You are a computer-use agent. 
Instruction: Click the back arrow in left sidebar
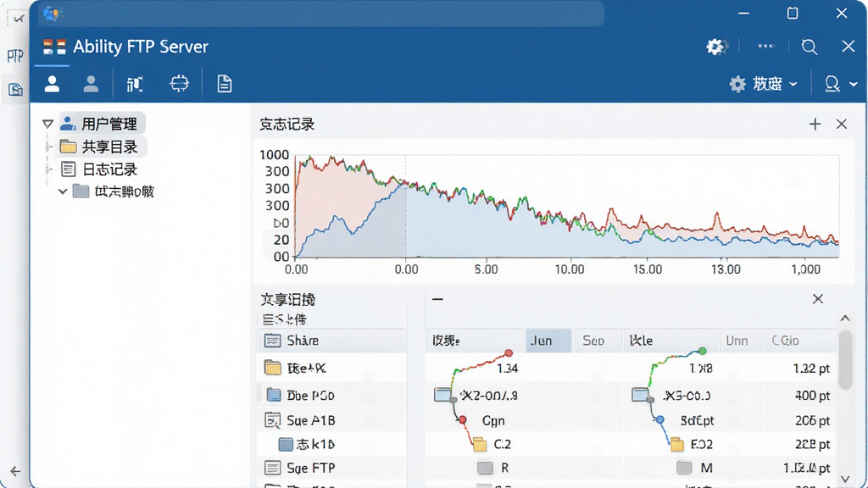click(15, 471)
